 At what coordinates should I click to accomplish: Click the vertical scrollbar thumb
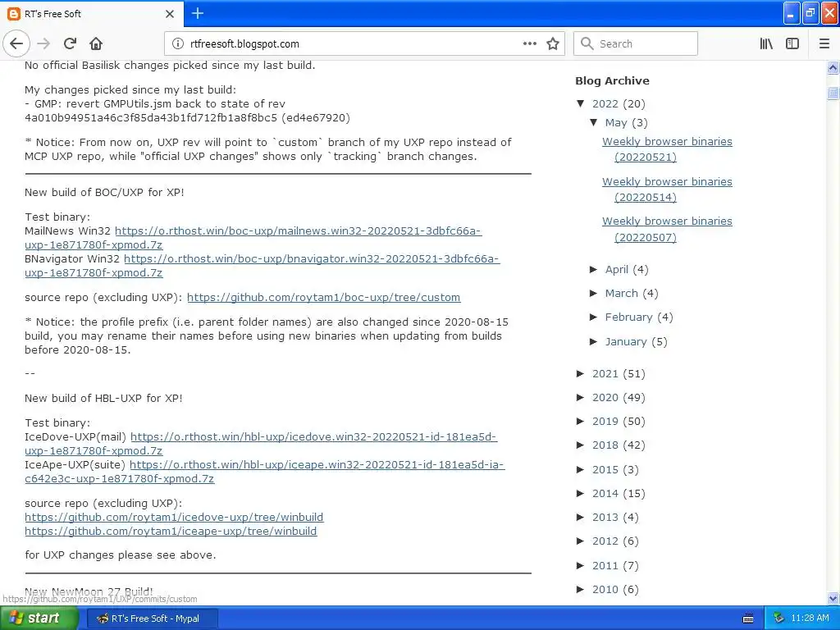pos(833,94)
